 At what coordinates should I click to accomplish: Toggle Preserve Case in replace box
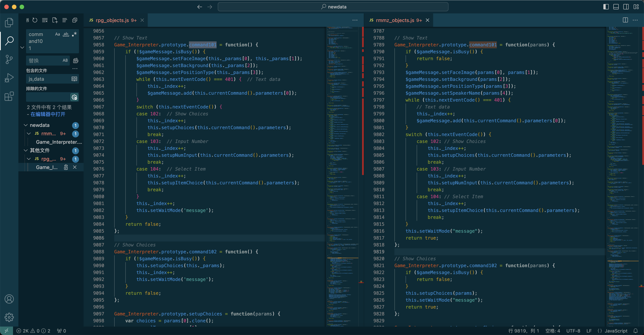click(x=65, y=61)
